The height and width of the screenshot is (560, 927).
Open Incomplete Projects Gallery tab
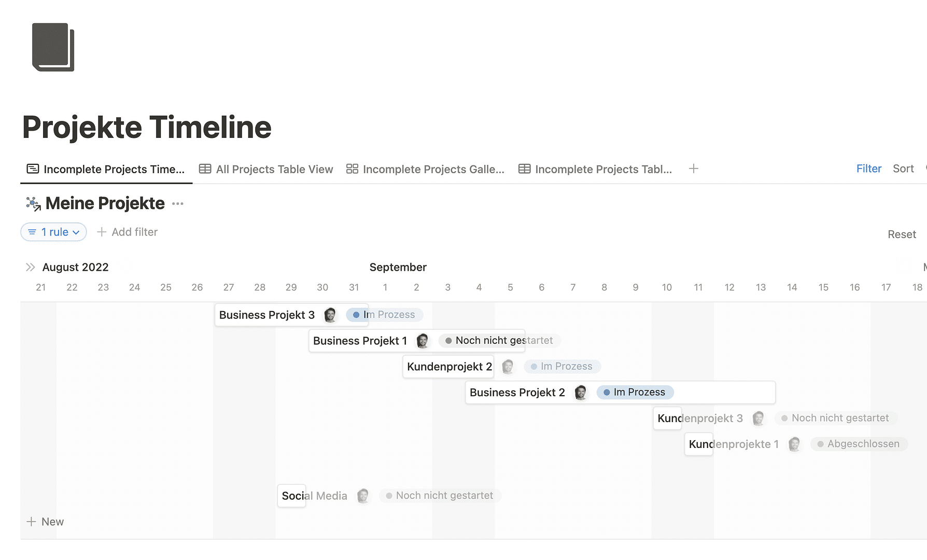coord(426,169)
